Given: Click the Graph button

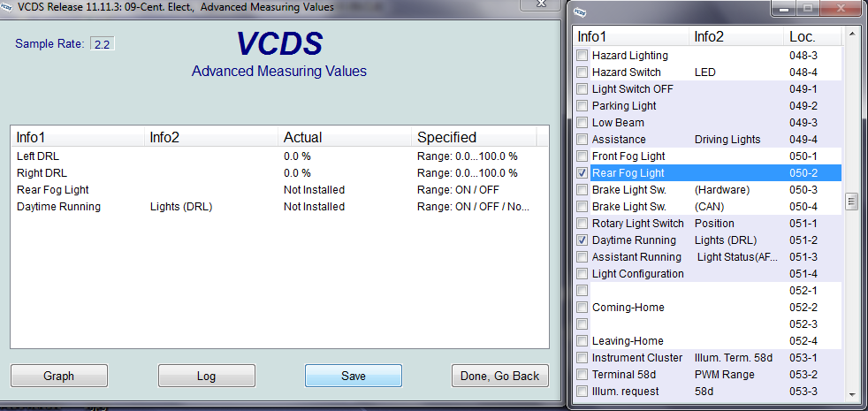Looking at the screenshot, I should (x=58, y=377).
